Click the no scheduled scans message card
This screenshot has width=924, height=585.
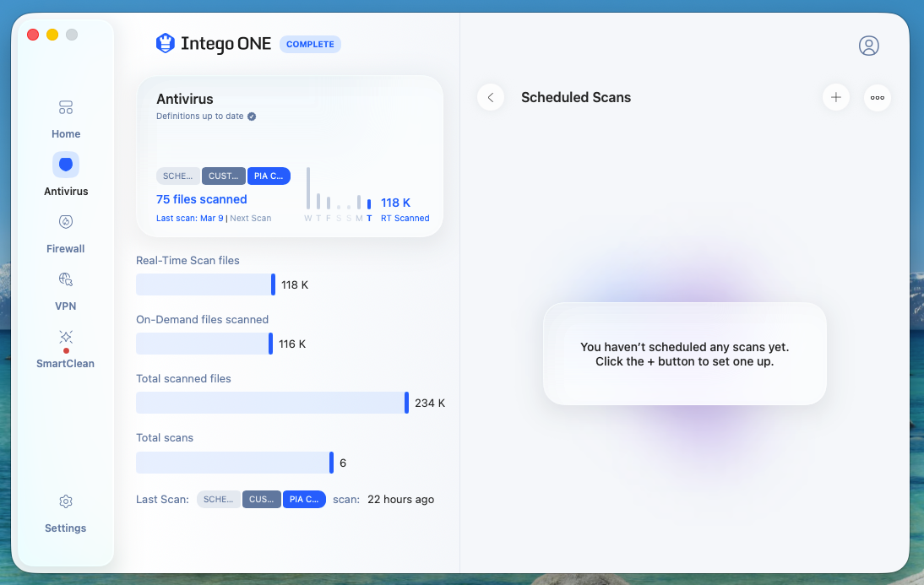(x=685, y=354)
